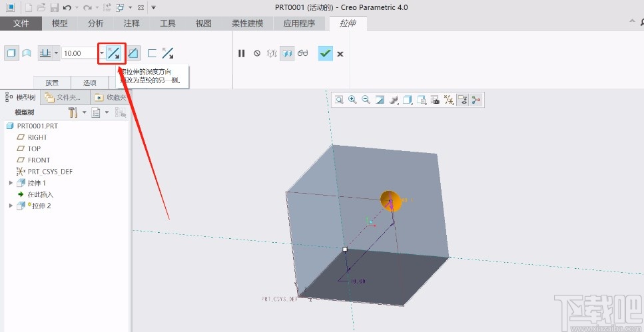Click the save icon in quick access
The width and height of the screenshot is (644, 332).
point(54,7)
